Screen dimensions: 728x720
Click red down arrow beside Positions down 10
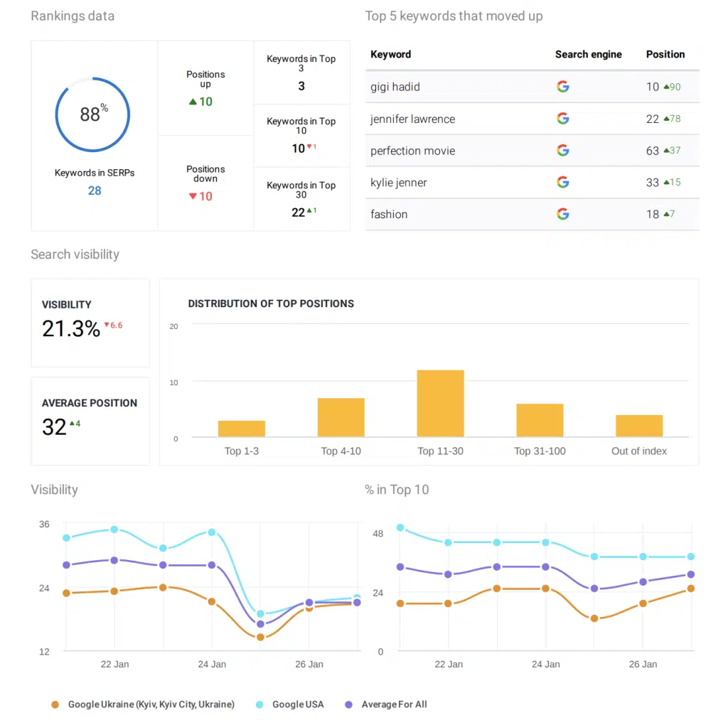(x=193, y=196)
